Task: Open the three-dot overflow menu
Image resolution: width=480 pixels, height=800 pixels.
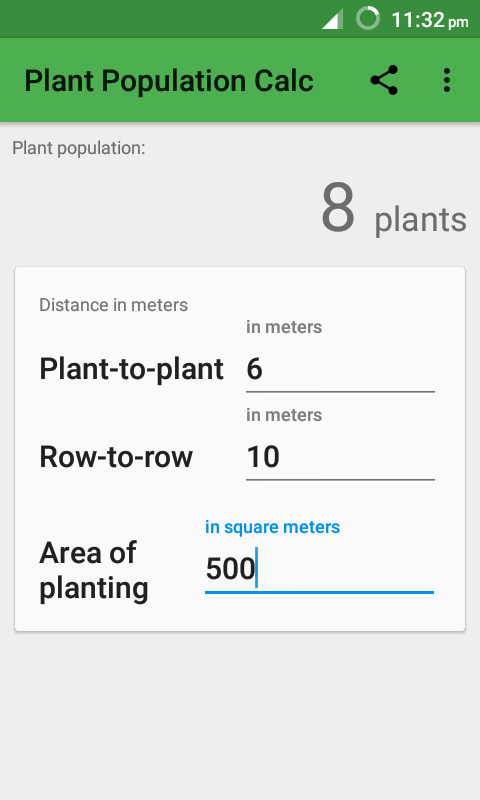Action: (447, 80)
